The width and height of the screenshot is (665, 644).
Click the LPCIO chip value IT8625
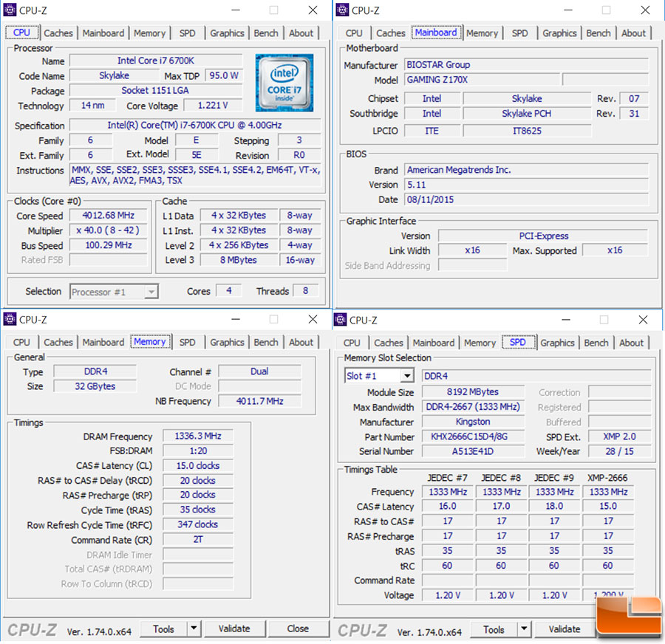pyautogui.click(x=527, y=131)
